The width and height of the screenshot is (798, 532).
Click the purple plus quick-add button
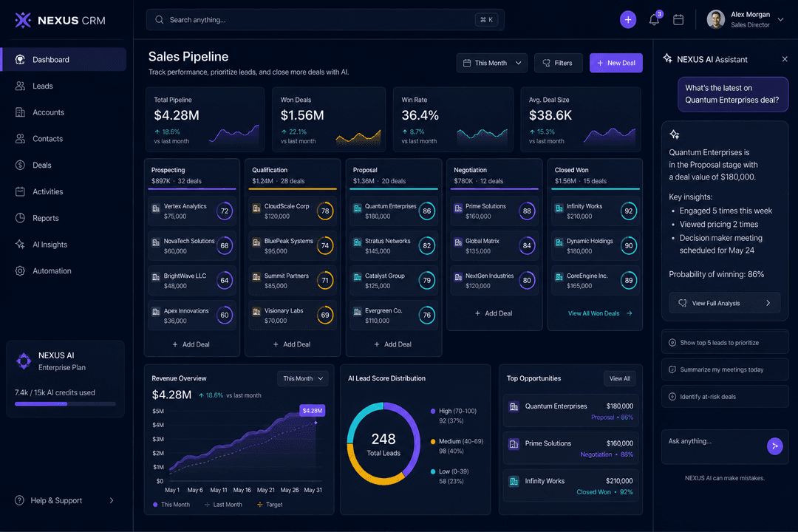627,20
